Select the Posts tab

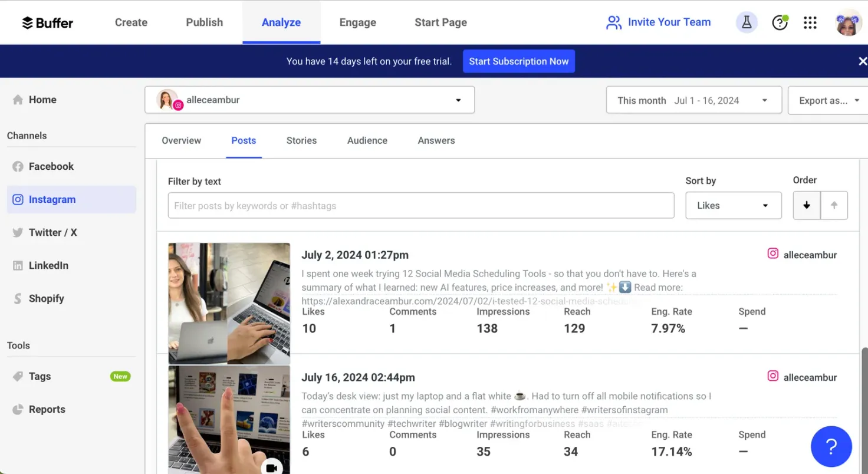click(x=244, y=140)
